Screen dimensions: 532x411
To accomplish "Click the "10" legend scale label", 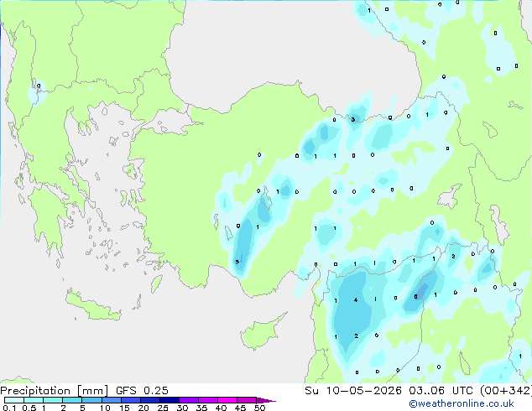I will point(105,408).
